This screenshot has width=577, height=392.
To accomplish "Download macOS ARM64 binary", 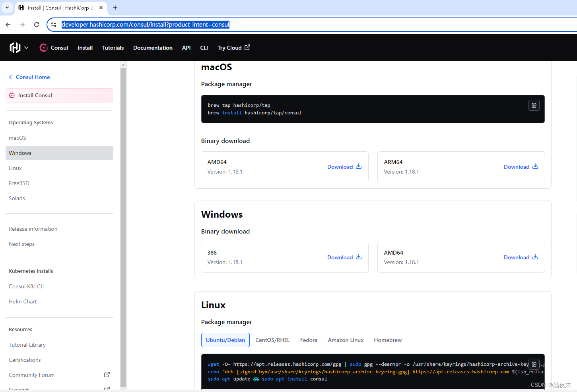I will pyautogui.click(x=521, y=167).
